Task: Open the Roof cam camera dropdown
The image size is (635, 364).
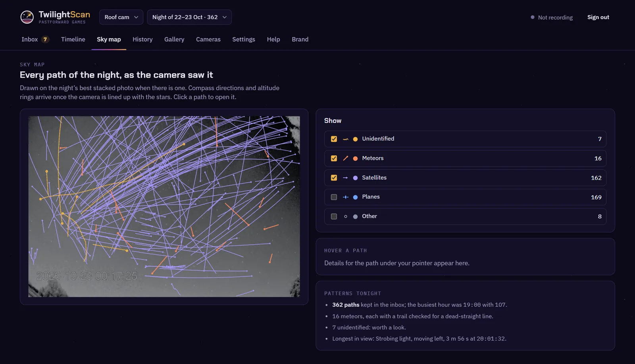Action: [x=121, y=17]
